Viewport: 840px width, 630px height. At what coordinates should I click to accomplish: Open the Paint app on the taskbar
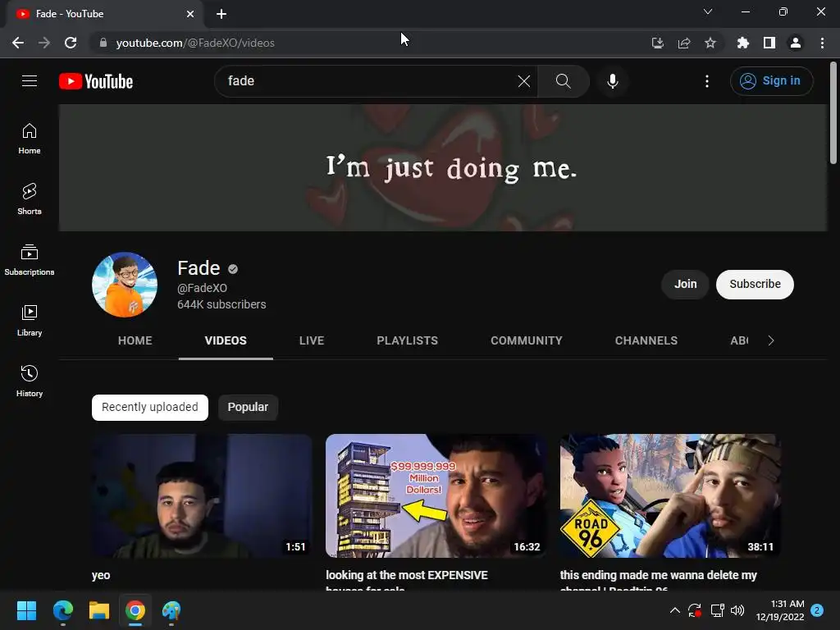click(171, 610)
